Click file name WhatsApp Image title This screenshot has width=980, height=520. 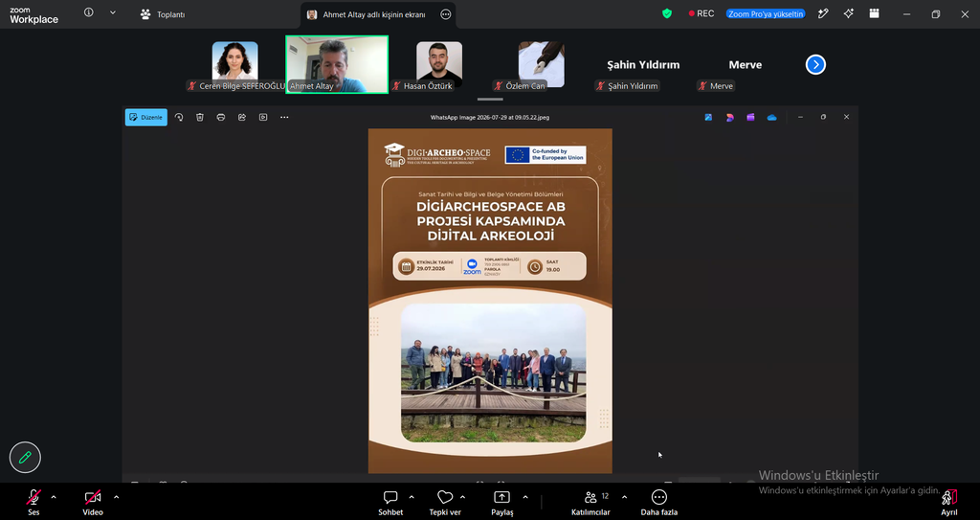point(490,117)
